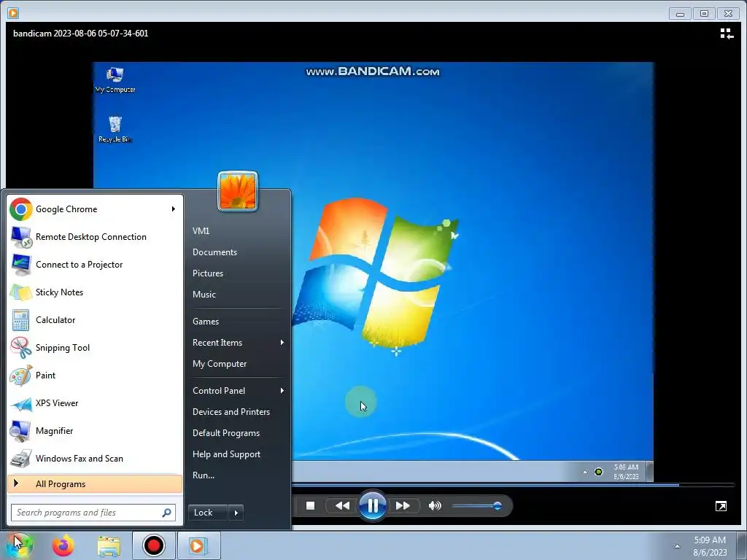Viewport: 747px width, 560px height.
Task: Open Sticky Notes
Action: [94, 292]
